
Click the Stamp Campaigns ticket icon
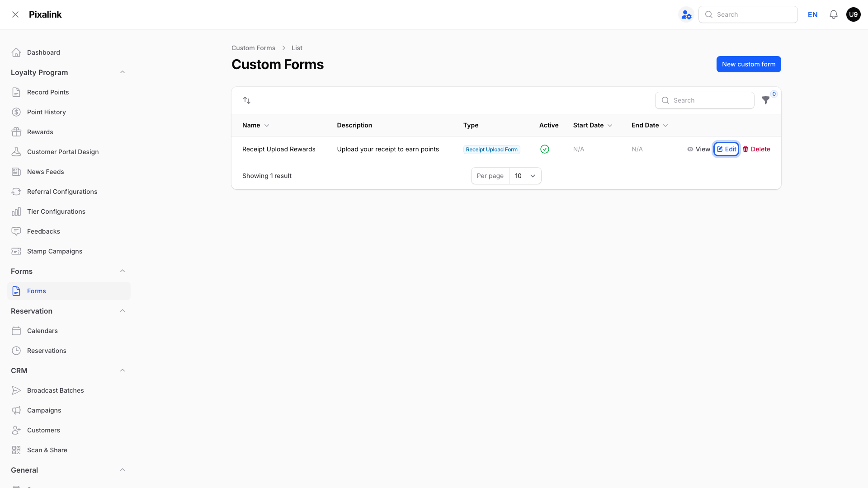16,251
